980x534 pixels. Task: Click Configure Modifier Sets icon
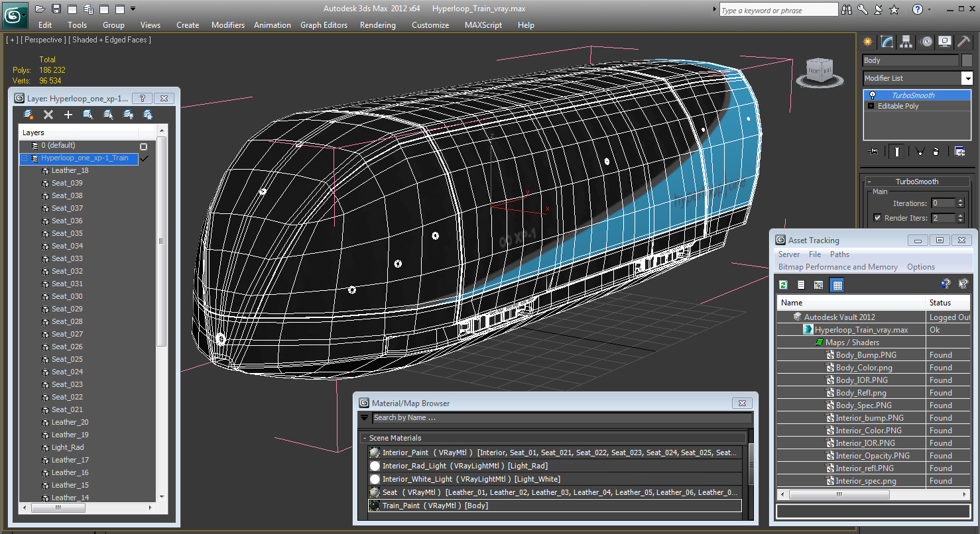959,151
